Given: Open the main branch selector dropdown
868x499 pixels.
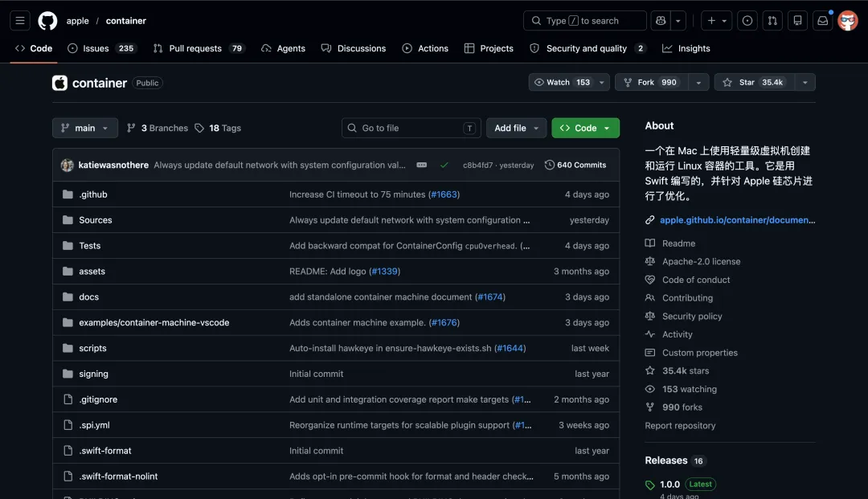Looking at the screenshot, I should pos(84,128).
